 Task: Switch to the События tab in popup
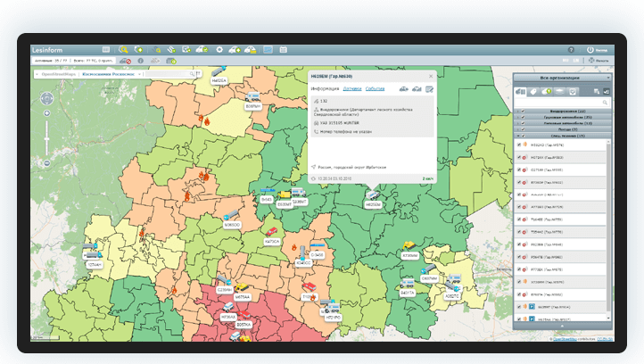click(376, 89)
